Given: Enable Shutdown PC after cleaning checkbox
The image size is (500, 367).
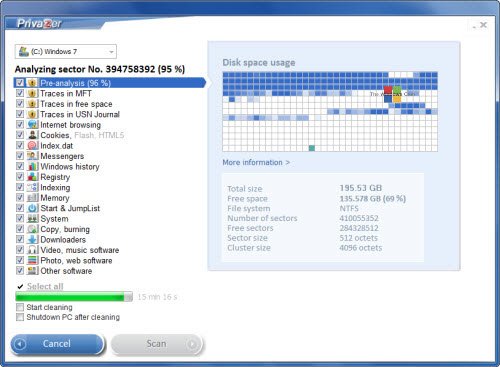Looking at the screenshot, I should click(x=20, y=317).
